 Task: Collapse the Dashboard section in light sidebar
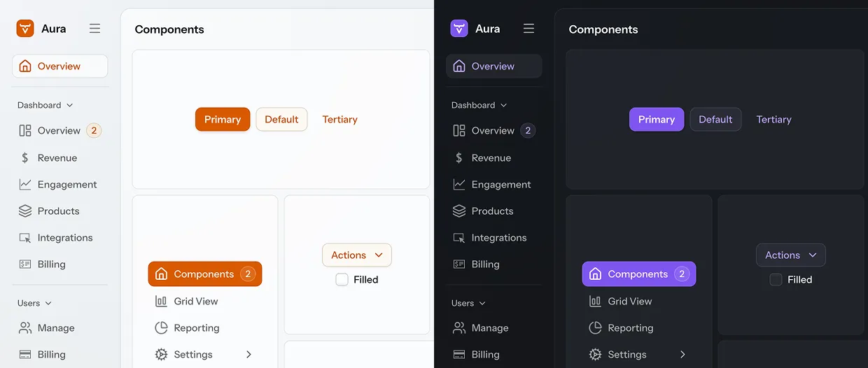45,105
